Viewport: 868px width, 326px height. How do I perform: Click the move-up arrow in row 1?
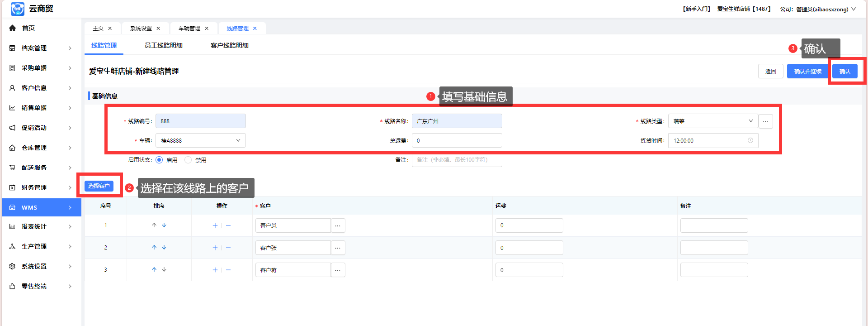point(154,225)
